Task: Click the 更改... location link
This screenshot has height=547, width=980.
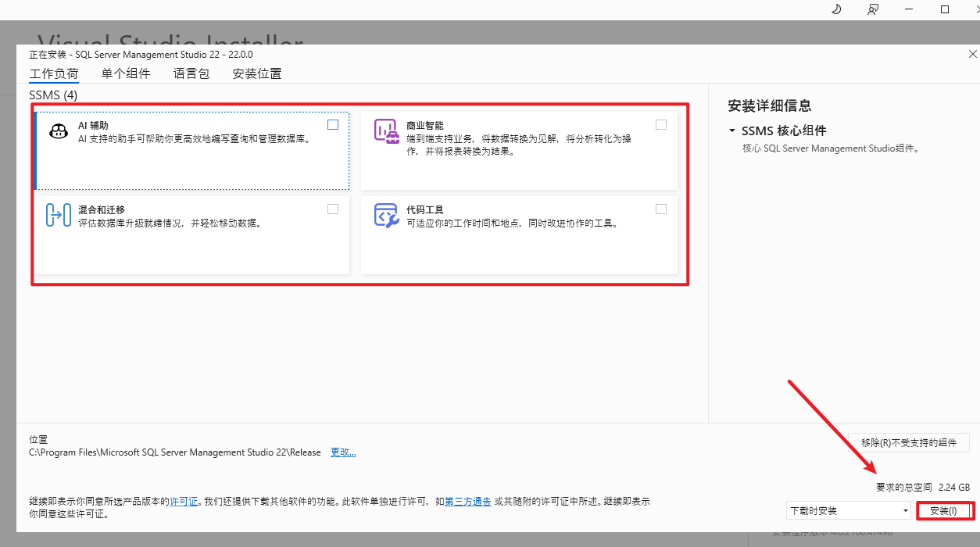Action: click(x=343, y=452)
